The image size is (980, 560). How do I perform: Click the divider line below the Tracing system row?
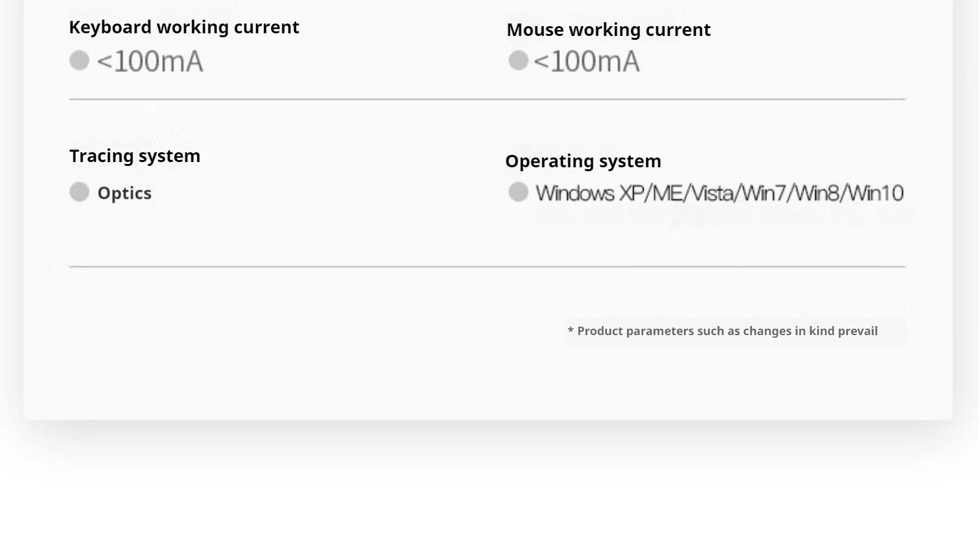tap(487, 267)
